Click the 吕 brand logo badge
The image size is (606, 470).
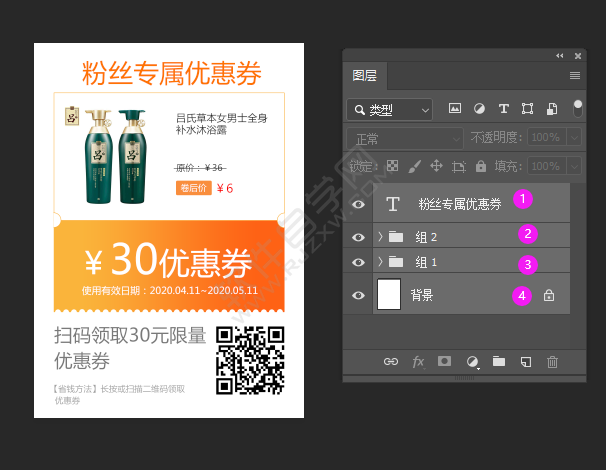[x=72, y=116]
